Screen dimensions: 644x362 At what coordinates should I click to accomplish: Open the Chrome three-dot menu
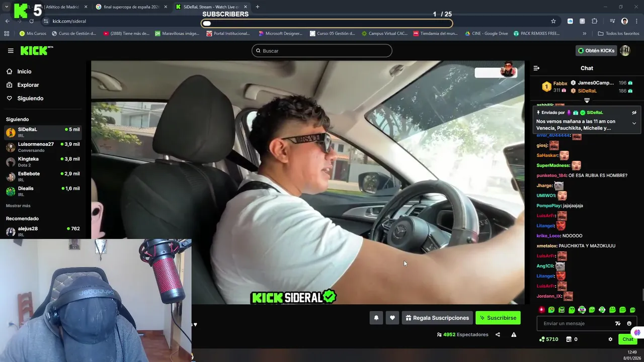(636, 21)
